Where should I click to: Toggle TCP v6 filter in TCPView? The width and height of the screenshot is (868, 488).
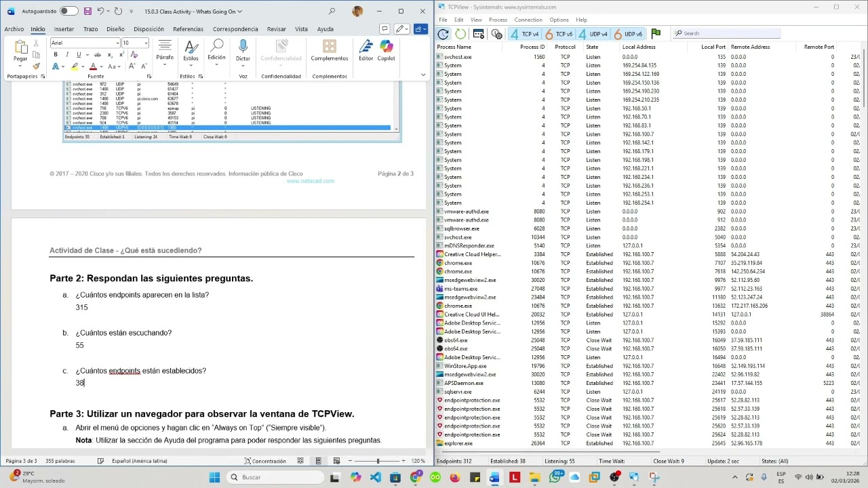[x=559, y=34]
